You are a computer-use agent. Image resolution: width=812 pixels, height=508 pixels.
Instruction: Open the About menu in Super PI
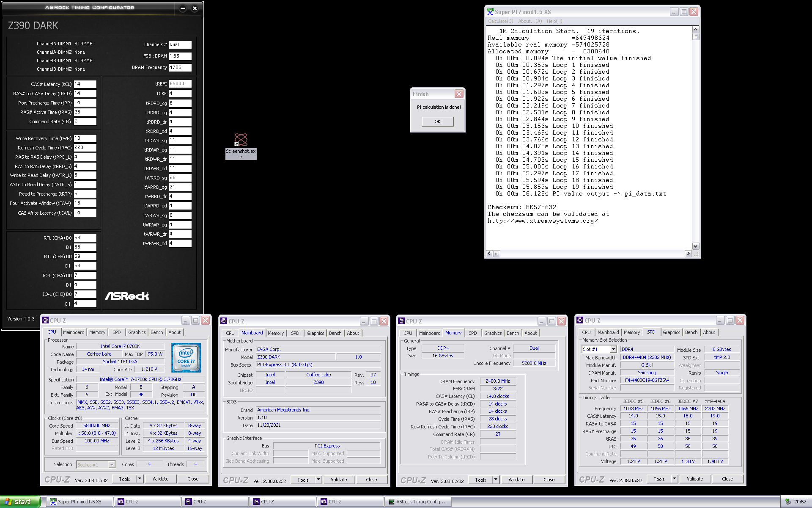pyautogui.click(x=530, y=21)
